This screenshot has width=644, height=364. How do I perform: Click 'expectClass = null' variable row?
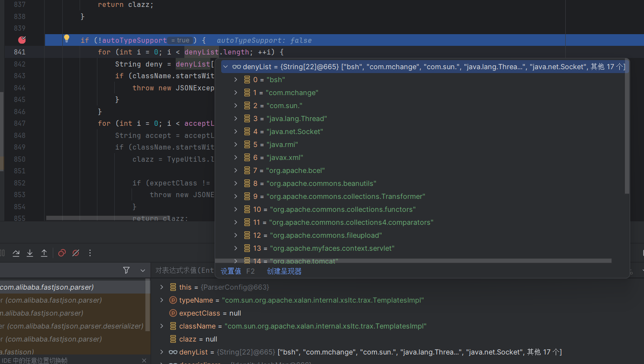point(397,313)
